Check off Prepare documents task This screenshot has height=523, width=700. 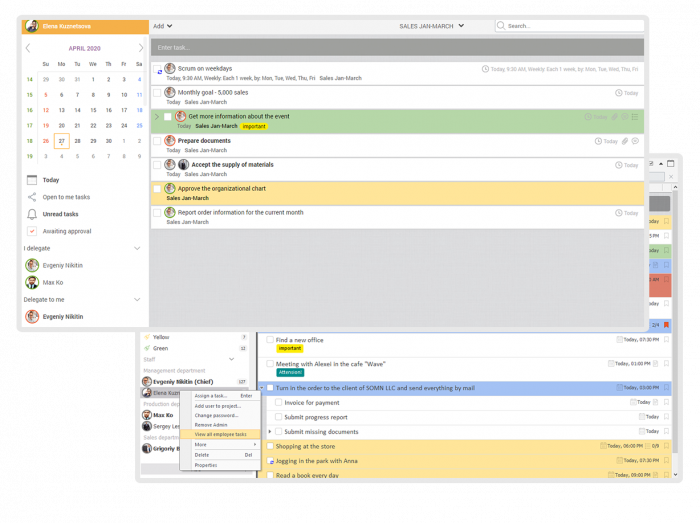click(x=157, y=141)
